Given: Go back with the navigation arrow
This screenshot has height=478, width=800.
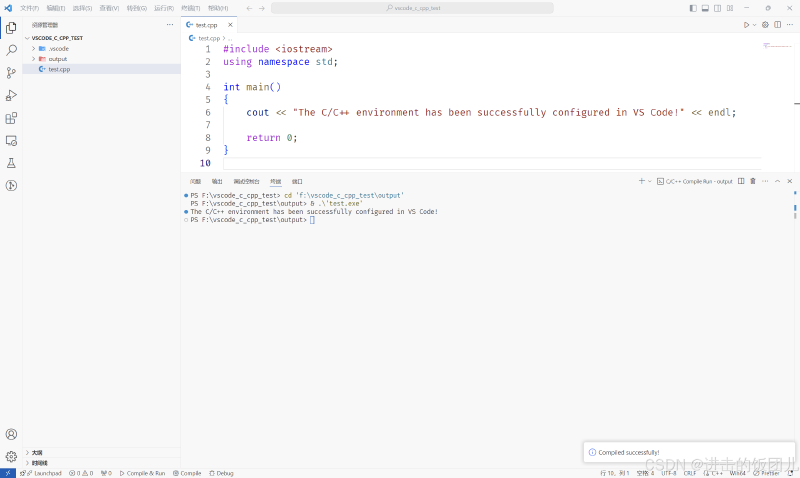Looking at the screenshot, I should [249, 8].
